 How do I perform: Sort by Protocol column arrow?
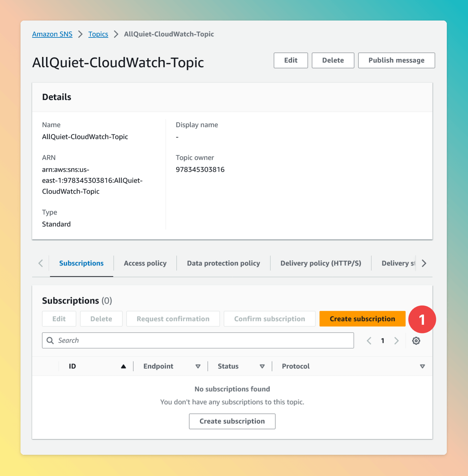click(x=422, y=366)
